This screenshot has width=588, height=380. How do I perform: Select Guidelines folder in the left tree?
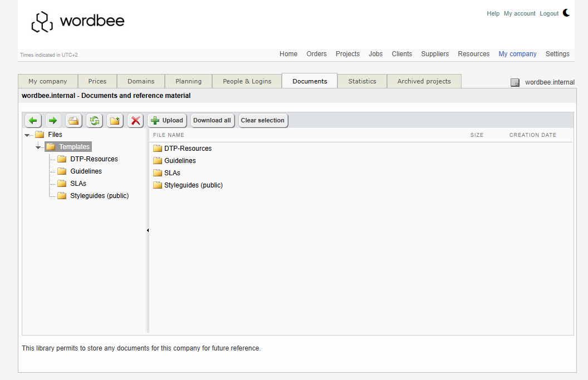tap(86, 171)
